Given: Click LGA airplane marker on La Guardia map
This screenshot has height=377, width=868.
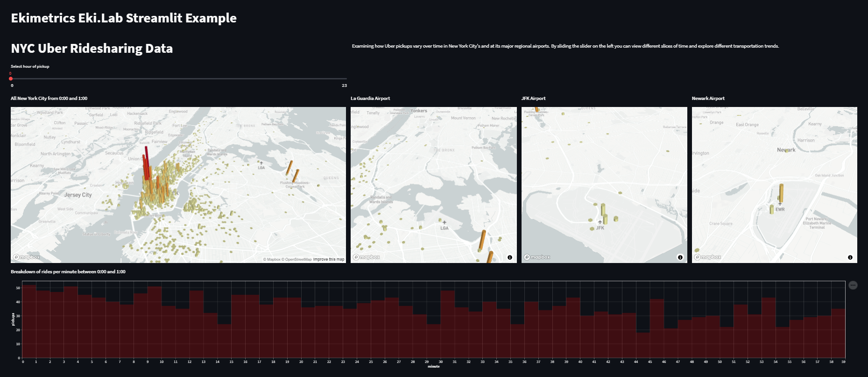Looking at the screenshot, I should [x=444, y=222].
